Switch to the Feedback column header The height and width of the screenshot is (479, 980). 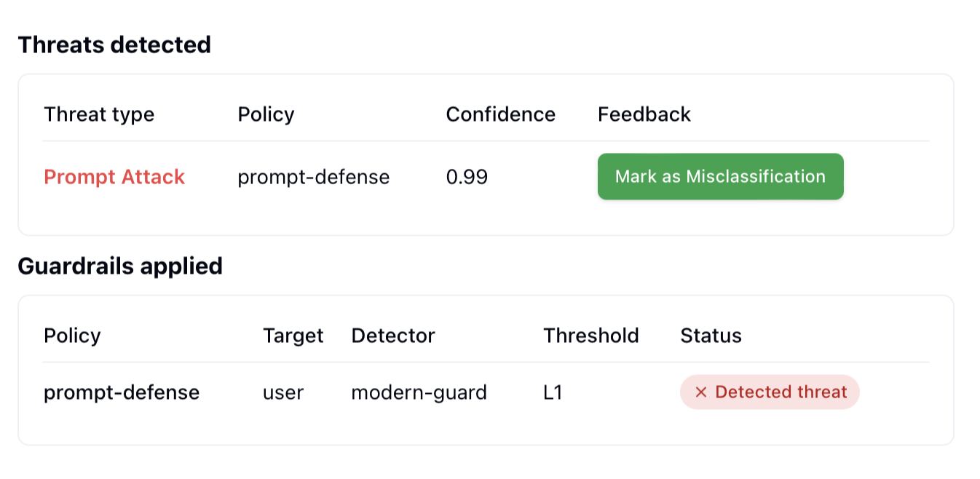coord(644,114)
